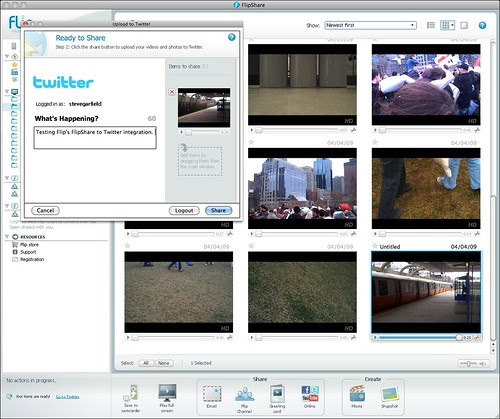
Task: Click the '1 Selected' status text
Action: pos(201,363)
